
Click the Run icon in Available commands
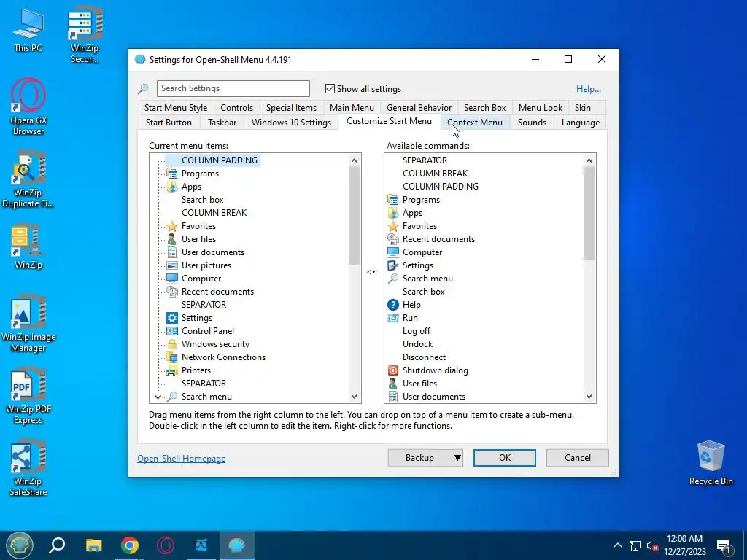tap(393, 318)
